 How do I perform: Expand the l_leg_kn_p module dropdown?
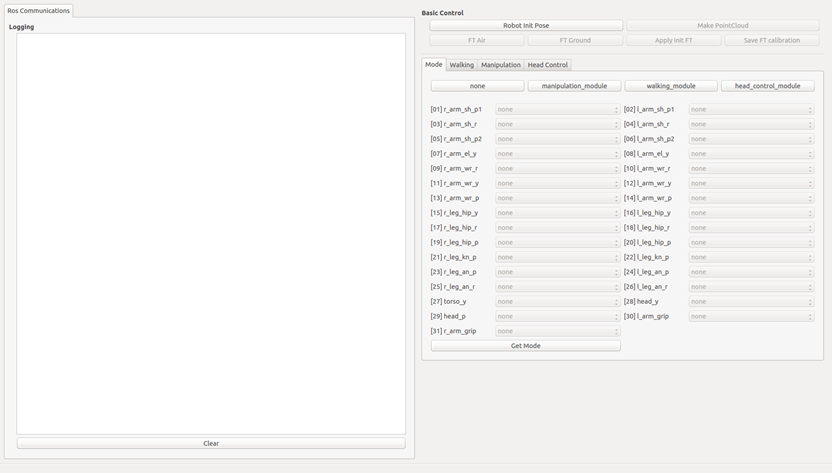(x=751, y=257)
